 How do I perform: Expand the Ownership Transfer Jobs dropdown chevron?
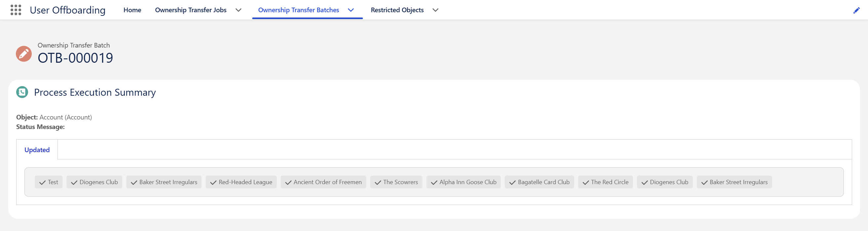238,10
